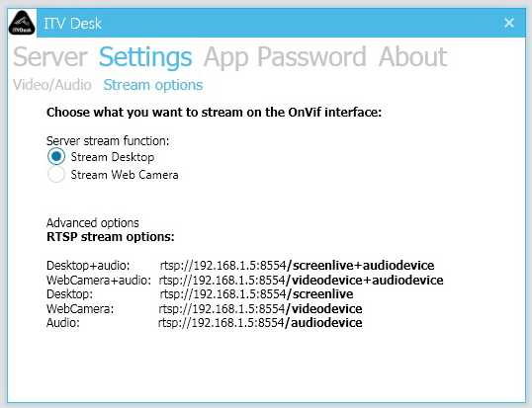This screenshot has width=532, height=408.
Task: Click the rtsp URL ending in /audiodevice
Action: (x=260, y=323)
